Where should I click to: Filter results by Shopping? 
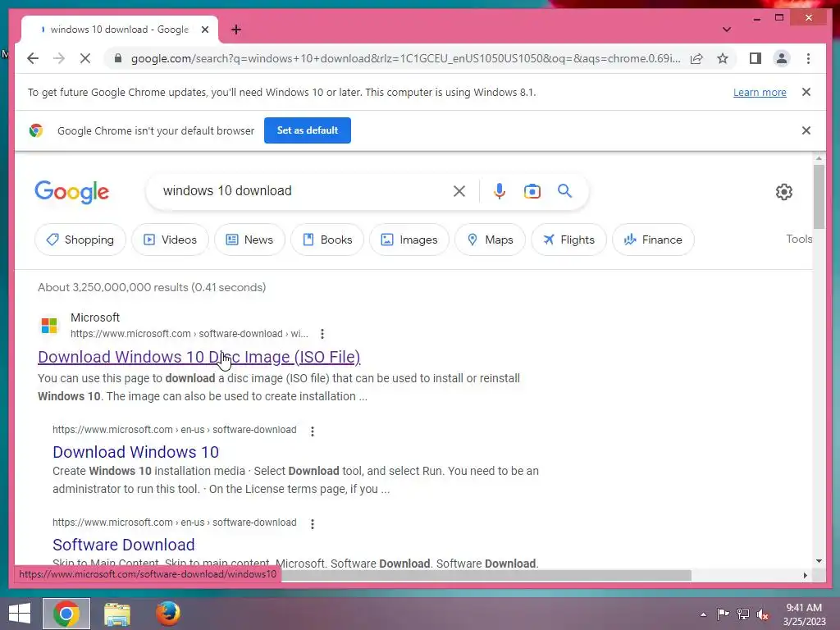coord(80,240)
